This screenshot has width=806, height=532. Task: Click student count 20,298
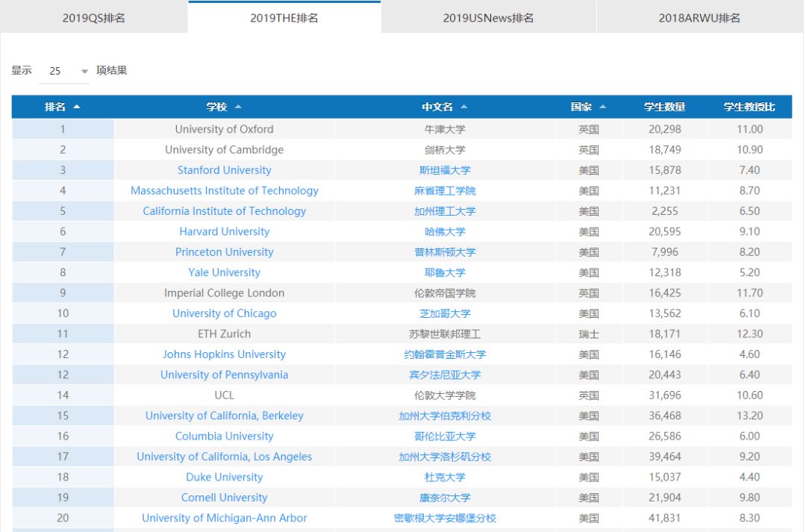[x=665, y=129]
